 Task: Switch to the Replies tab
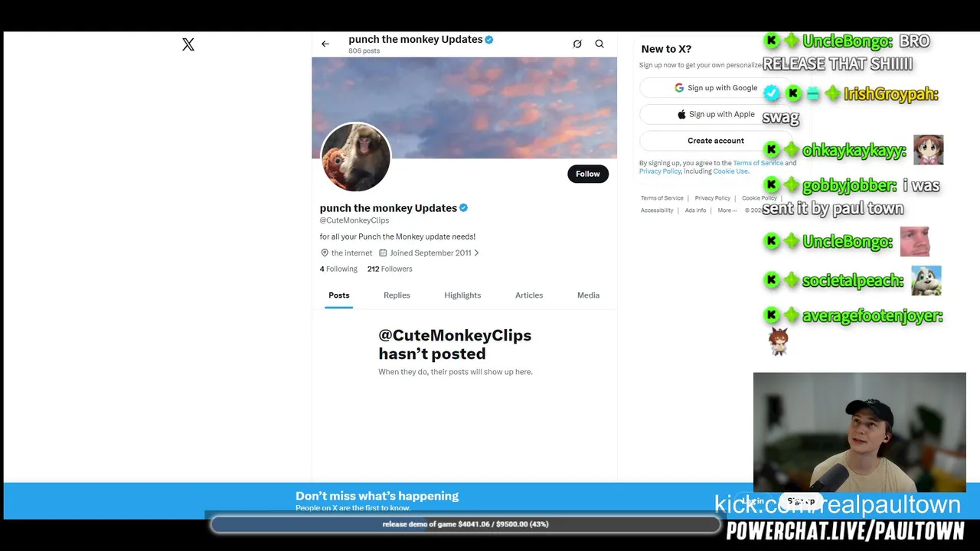point(397,295)
